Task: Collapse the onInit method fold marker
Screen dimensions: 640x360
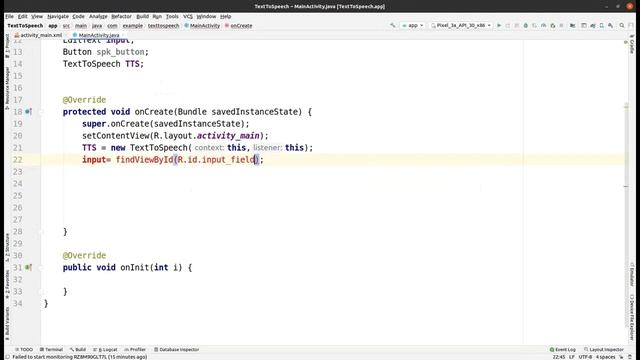Action: click(41, 267)
